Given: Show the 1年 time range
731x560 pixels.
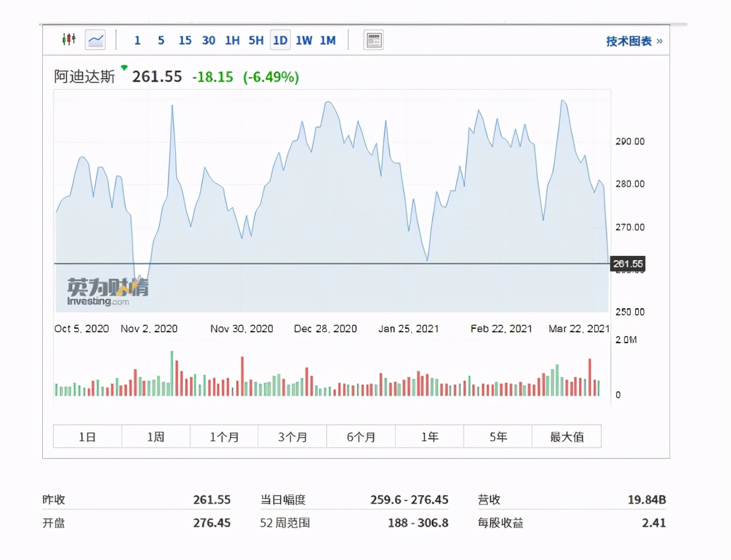Looking at the screenshot, I should 429,437.
